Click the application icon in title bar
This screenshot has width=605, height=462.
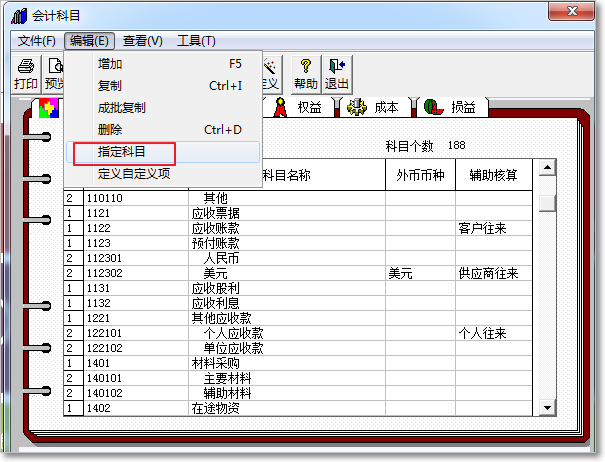click(x=19, y=16)
